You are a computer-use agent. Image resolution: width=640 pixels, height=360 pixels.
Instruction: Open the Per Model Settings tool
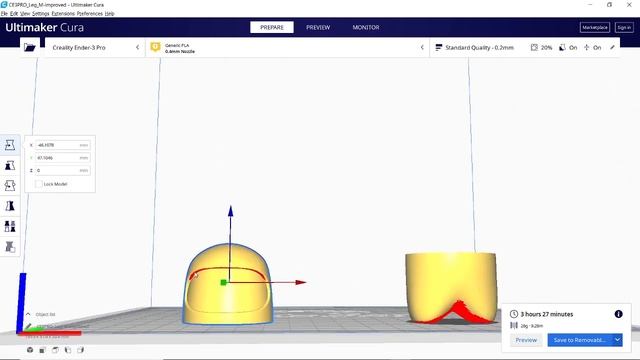pos(10,226)
